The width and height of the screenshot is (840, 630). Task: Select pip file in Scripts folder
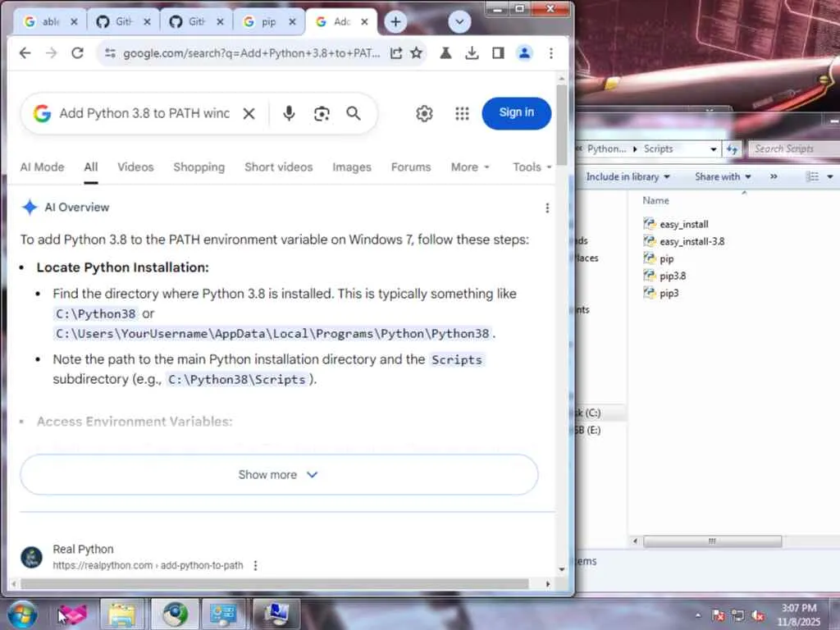point(659,258)
